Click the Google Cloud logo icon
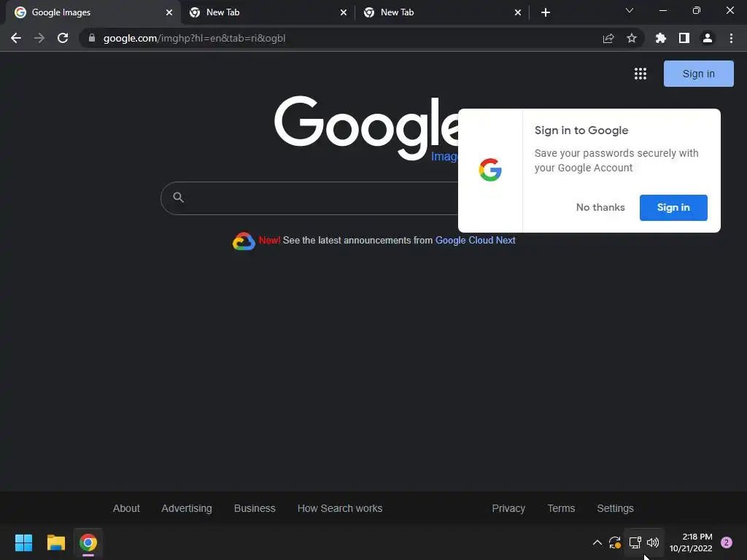This screenshot has width=747, height=560. pyautogui.click(x=244, y=241)
